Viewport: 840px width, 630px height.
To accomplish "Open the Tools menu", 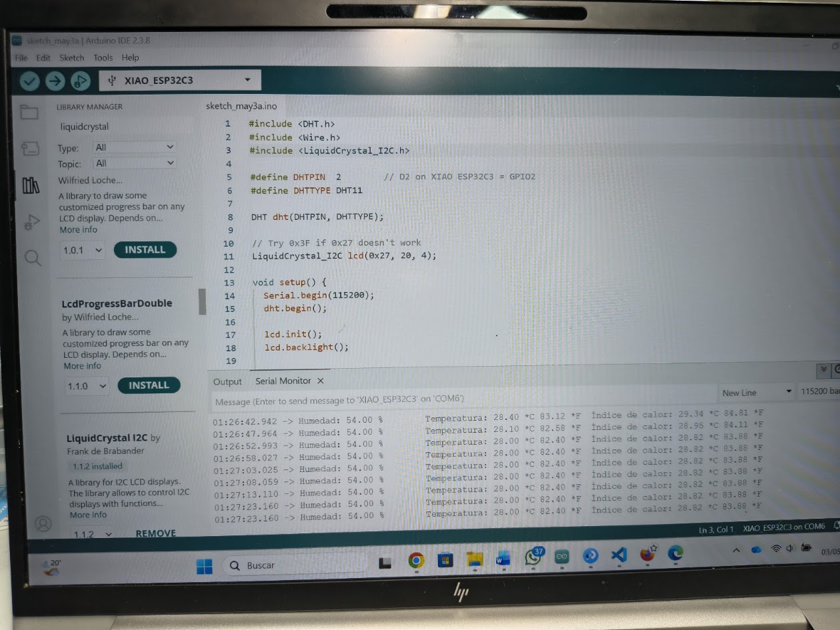I will tap(103, 58).
